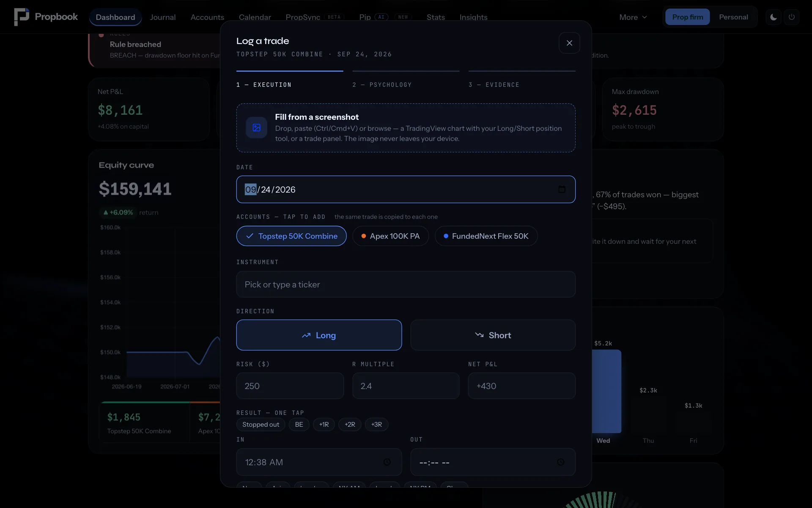Add the FundedNext Flex 50K account chip

coord(486,236)
